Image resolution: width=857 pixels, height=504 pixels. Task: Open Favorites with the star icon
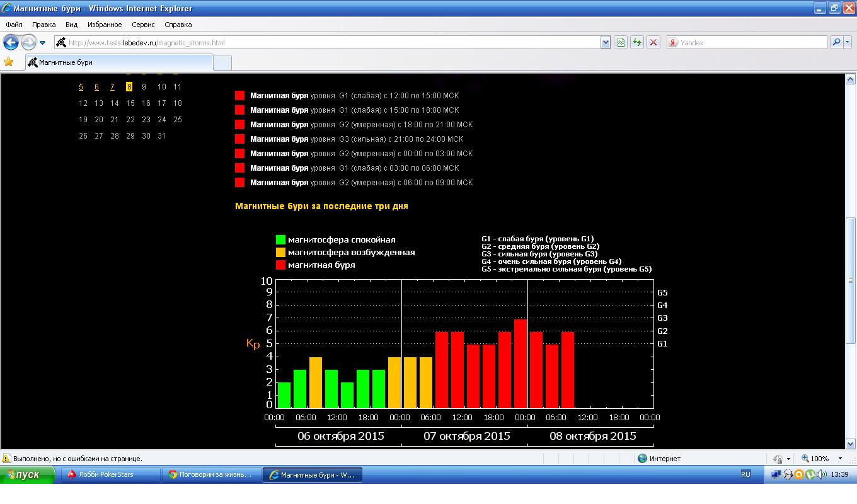[9, 62]
